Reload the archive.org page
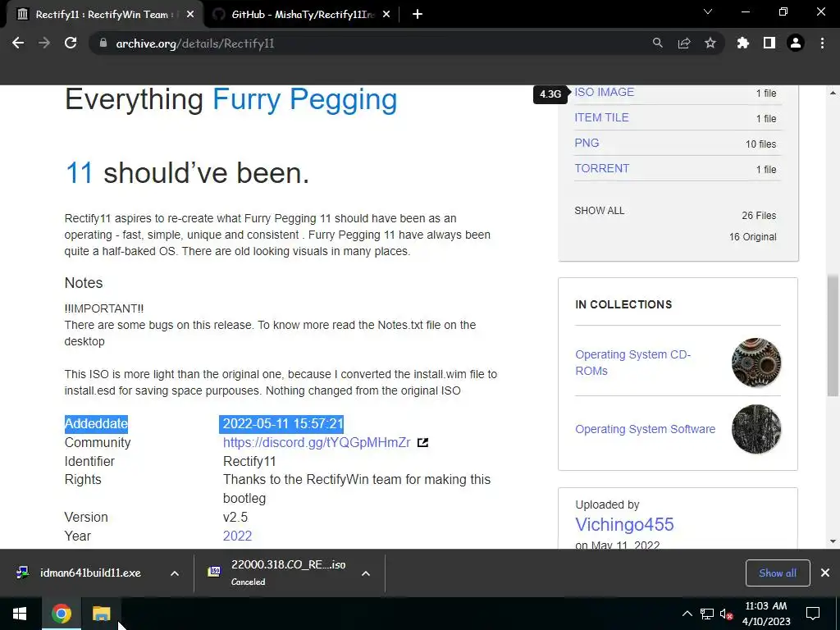This screenshot has height=630, width=840. click(71, 43)
